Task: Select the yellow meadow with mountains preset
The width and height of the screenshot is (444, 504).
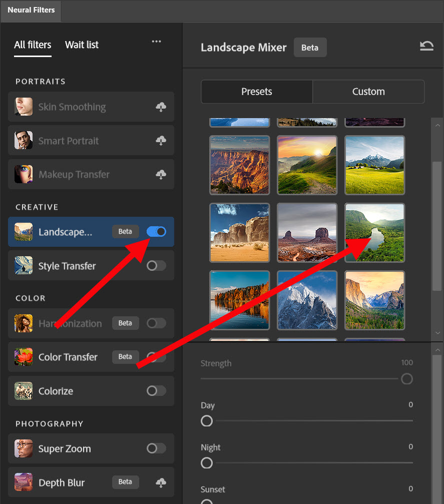Action: [374, 165]
